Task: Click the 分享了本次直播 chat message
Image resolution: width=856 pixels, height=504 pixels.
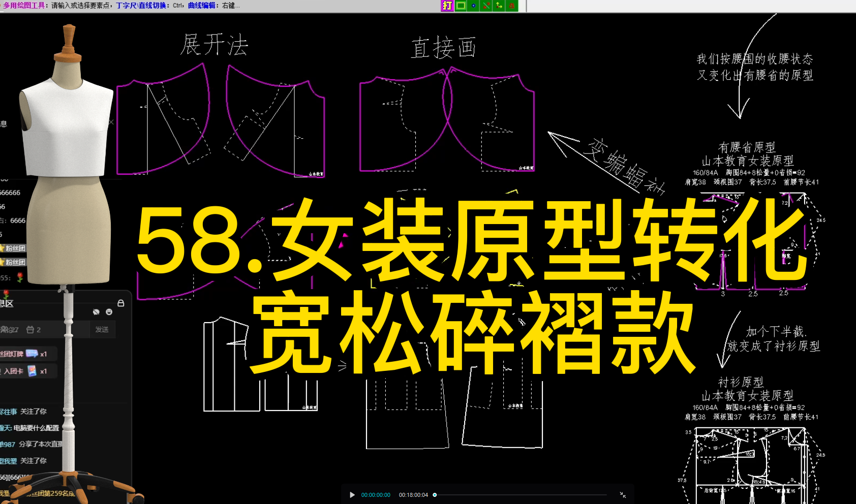Action: click(x=41, y=444)
